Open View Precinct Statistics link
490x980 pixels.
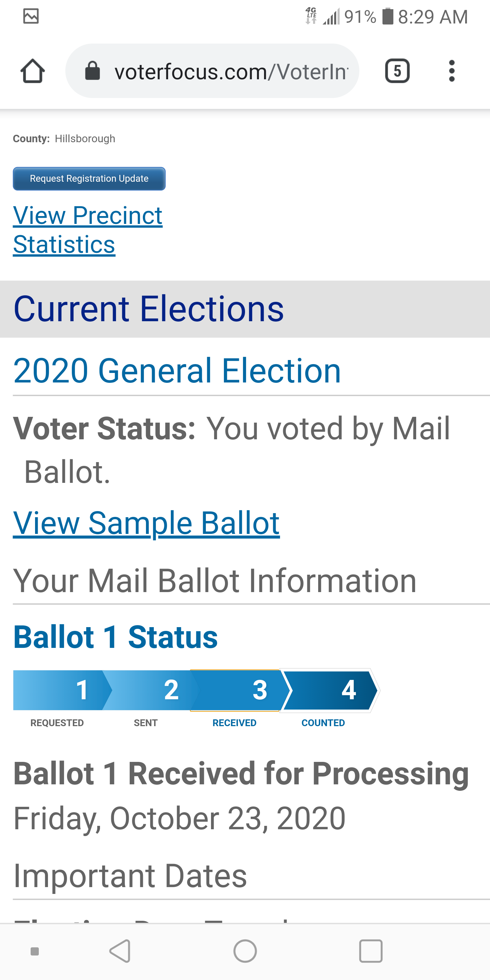87,229
